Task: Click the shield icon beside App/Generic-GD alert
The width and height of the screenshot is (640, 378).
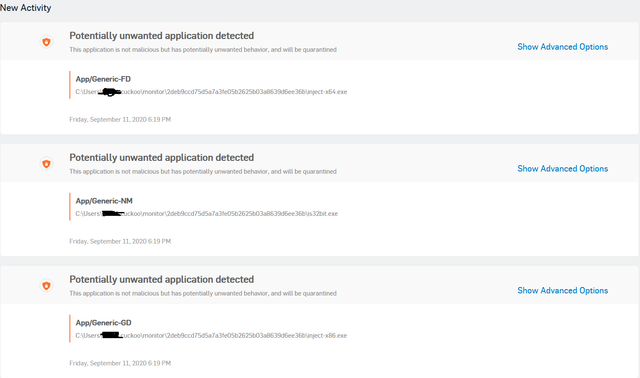Action: click(47, 285)
